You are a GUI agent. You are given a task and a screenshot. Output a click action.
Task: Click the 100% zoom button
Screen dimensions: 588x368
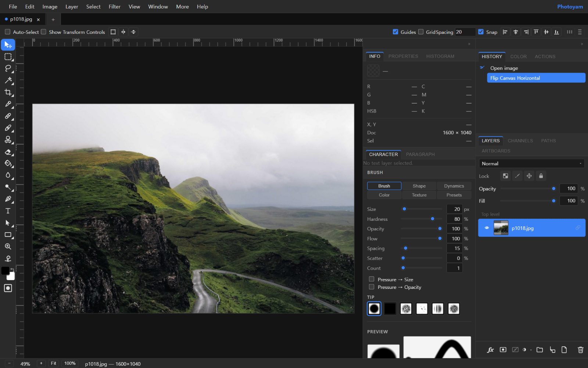pos(70,364)
